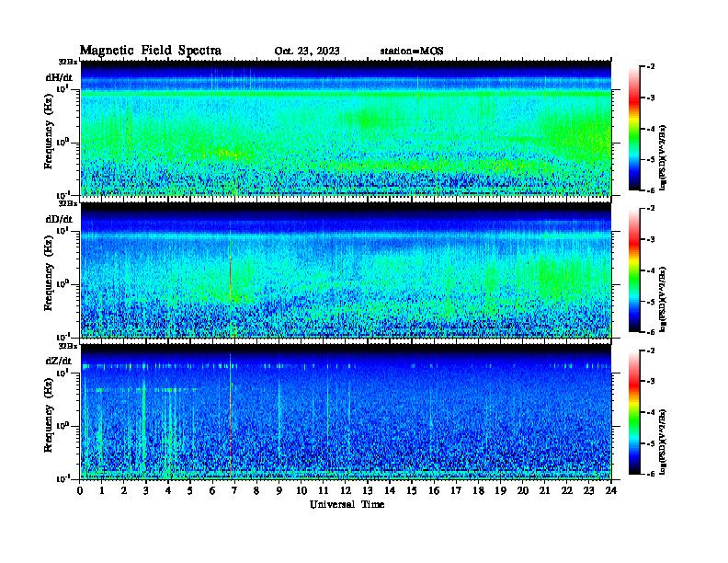
Task: Select the "Oct. 23, 2023" date text
Action: coord(307,52)
